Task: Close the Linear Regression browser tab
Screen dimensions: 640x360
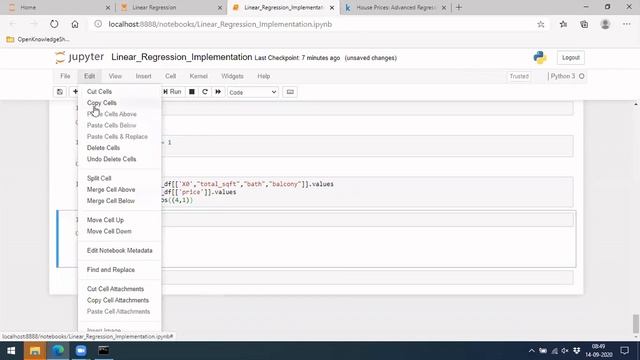Action: click(x=220, y=8)
